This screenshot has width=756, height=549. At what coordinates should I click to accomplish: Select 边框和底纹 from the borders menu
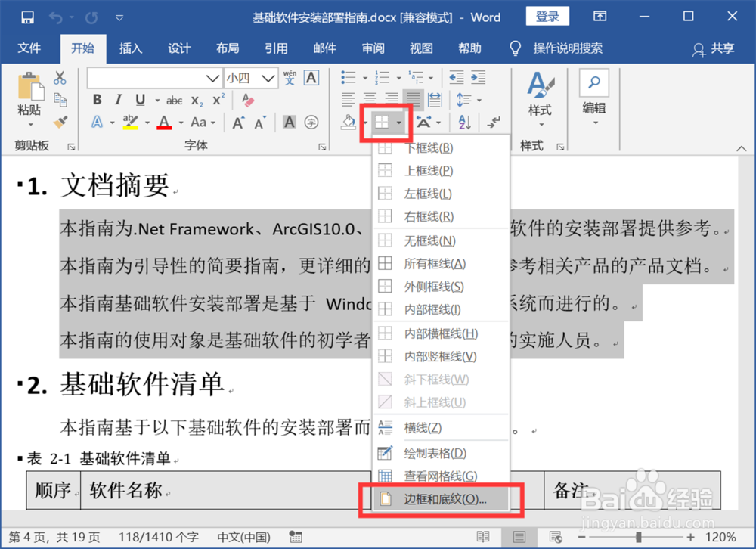(x=439, y=499)
